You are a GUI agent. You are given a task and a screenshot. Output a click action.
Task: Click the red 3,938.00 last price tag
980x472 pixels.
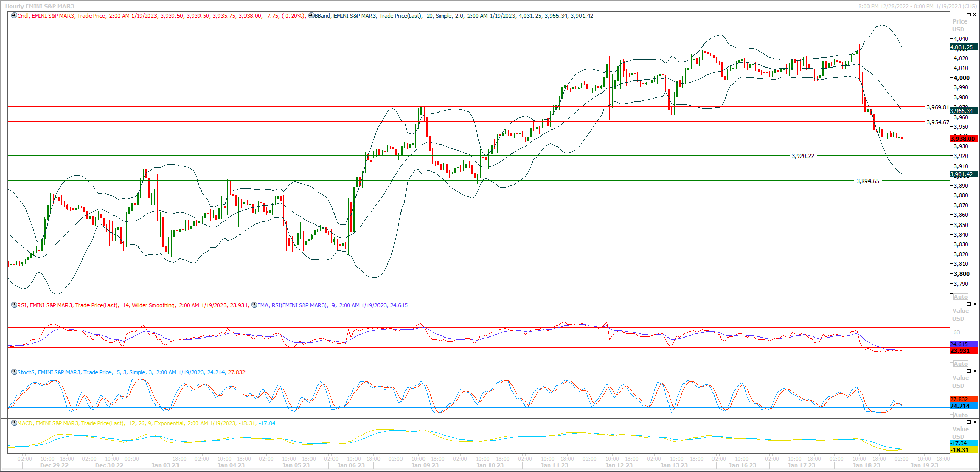pos(964,139)
